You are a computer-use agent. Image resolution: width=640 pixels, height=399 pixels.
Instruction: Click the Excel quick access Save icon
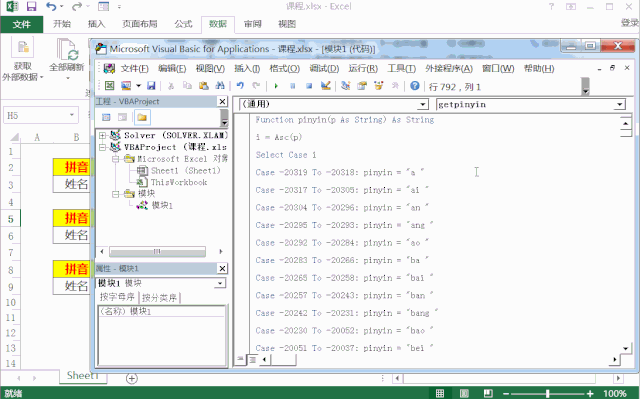click(31, 7)
